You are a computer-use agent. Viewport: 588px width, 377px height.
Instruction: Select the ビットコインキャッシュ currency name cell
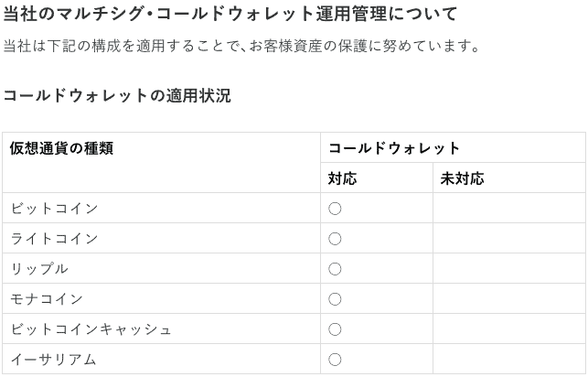tap(161, 329)
